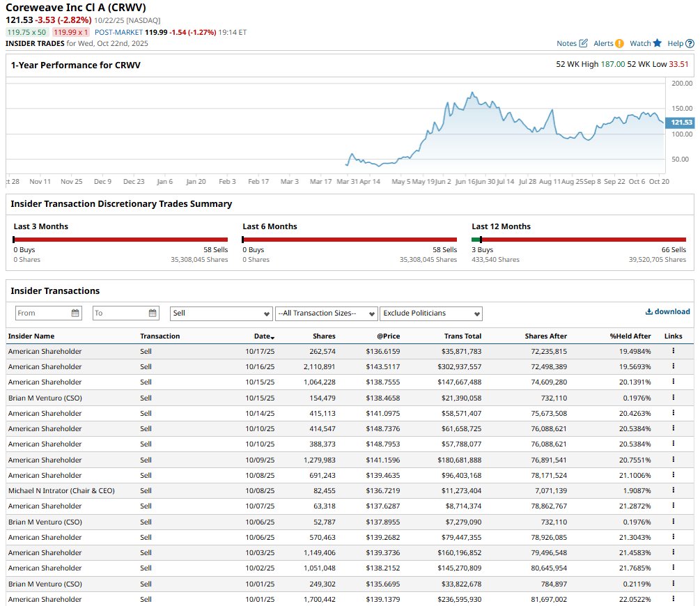Click the 66 Sells text
This screenshot has width=700, height=606.
click(674, 249)
